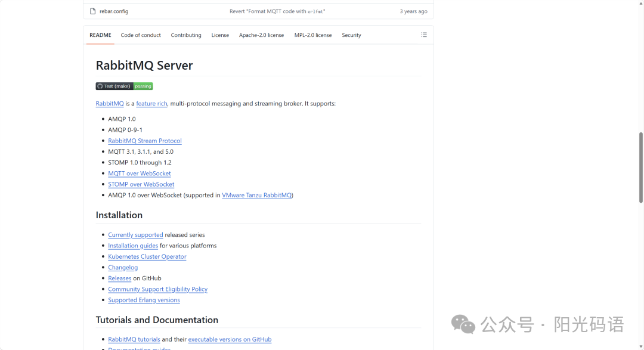The image size is (644, 350).
Task: Open the Apache-2.0 license tab
Action: 261,35
